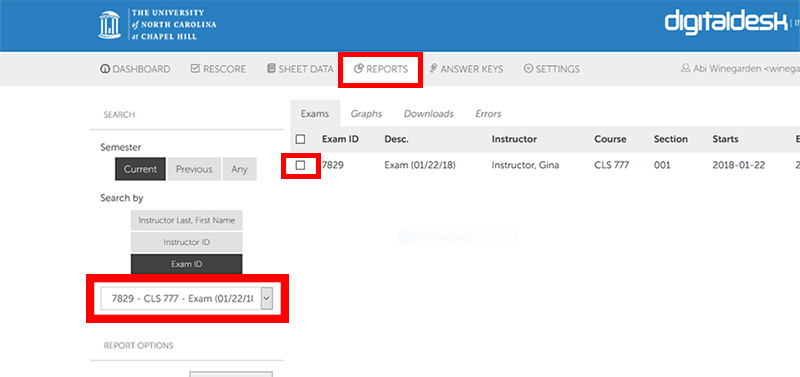The width and height of the screenshot is (800, 377).
Task: Click the description Exam (01/22/18)
Action: [420, 165]
